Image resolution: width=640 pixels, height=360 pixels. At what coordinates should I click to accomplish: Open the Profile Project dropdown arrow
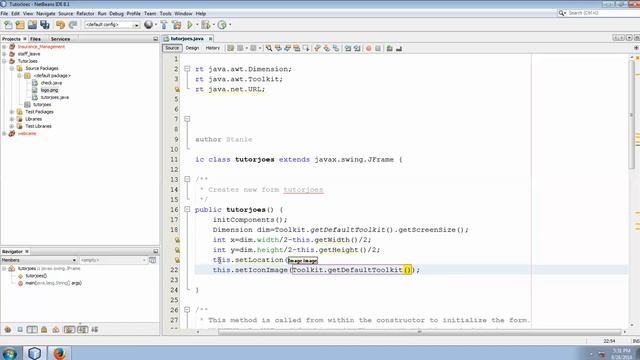click(230, 25)
